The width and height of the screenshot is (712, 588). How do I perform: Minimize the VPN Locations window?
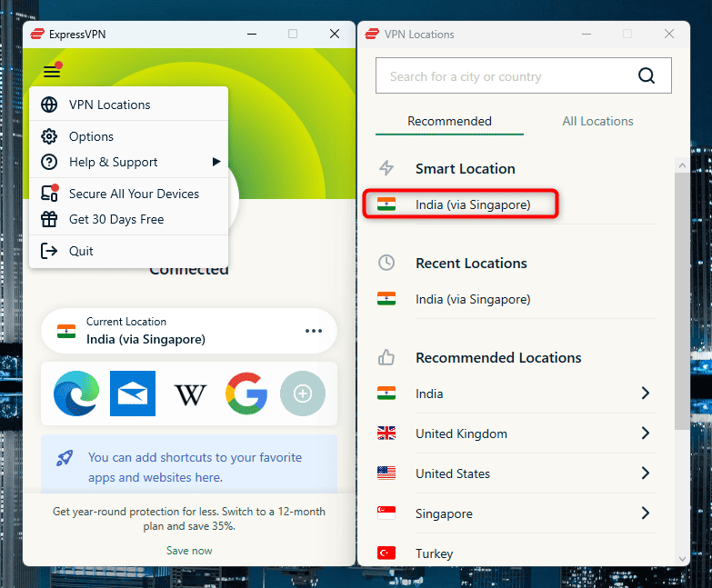click(587, 34)
